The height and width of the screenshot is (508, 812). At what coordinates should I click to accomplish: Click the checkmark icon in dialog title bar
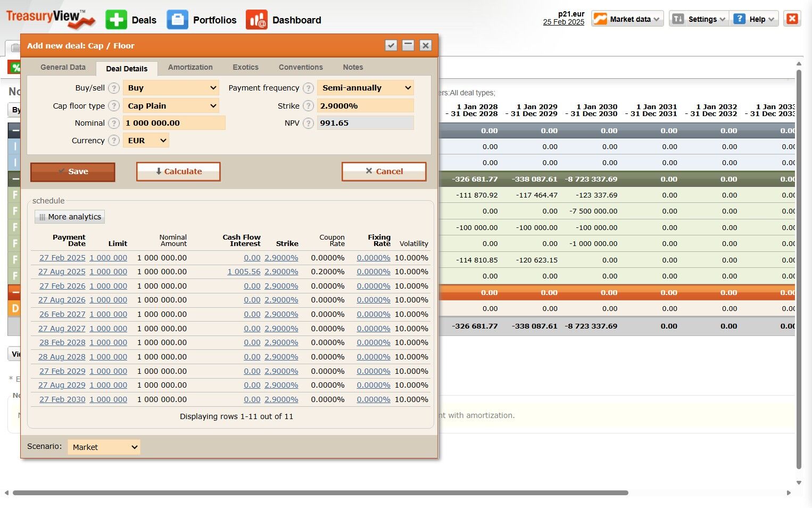pos(391,45)
